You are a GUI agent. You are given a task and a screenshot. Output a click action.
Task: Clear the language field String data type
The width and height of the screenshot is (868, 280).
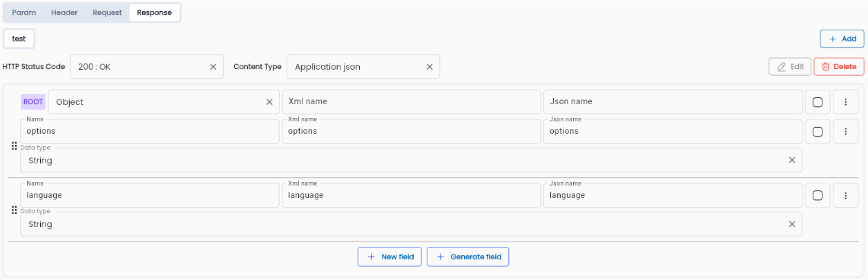[x=791, y=224]
